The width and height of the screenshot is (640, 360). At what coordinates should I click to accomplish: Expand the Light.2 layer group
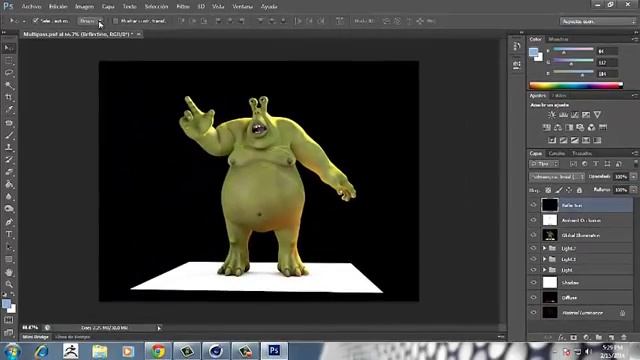pos(544,248)
